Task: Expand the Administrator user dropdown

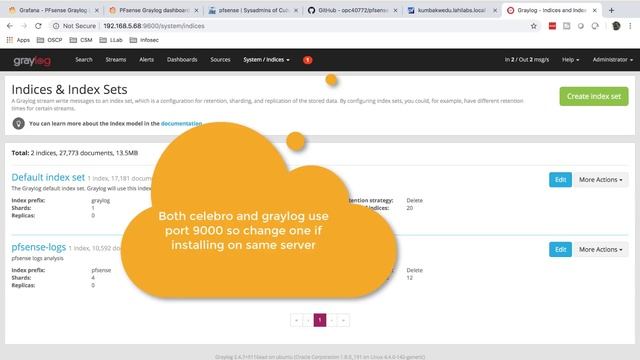Action: (x=613, y=60)
